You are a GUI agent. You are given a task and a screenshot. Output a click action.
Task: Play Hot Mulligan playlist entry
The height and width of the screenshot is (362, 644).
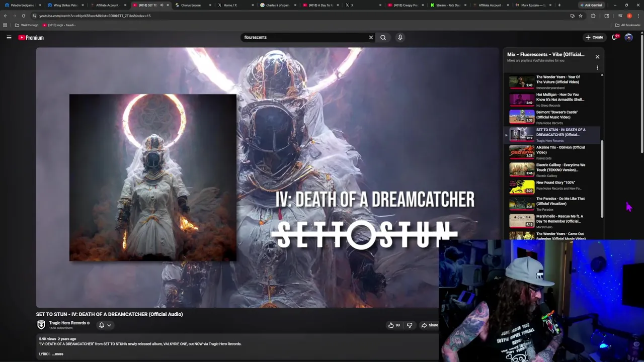[551, 100]
